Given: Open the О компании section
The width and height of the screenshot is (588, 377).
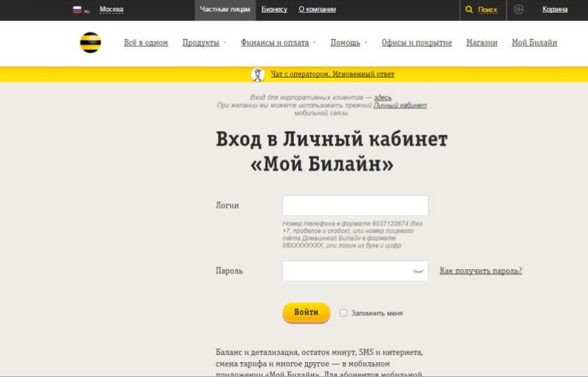Looking at the screenshot, I should pyautogui.click(x=317, y=10).
